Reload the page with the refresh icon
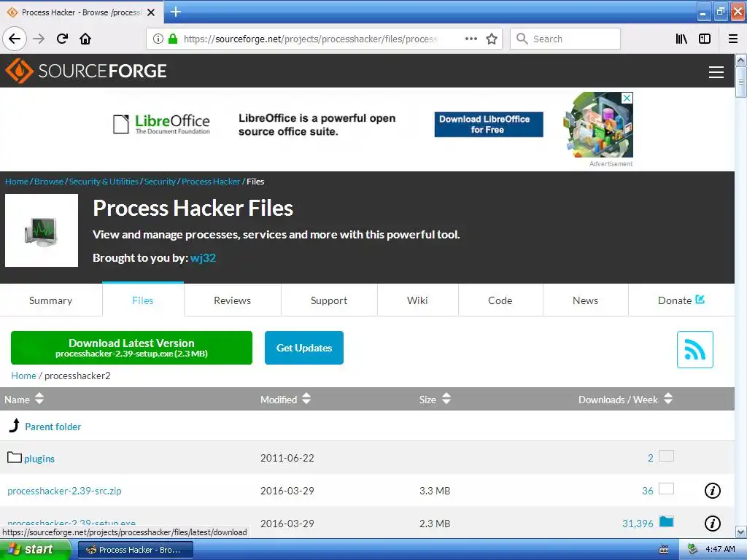The width and height of the screenshot is (747, 560). tap(62, 39)
